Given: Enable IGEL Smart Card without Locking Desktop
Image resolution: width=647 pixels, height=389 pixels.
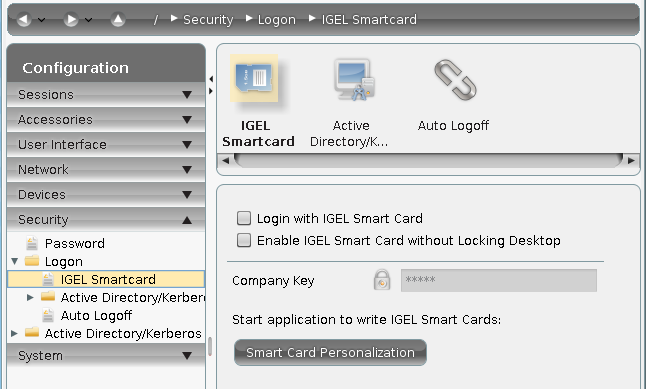Looking at the screenshot, I should coord(244,240).
